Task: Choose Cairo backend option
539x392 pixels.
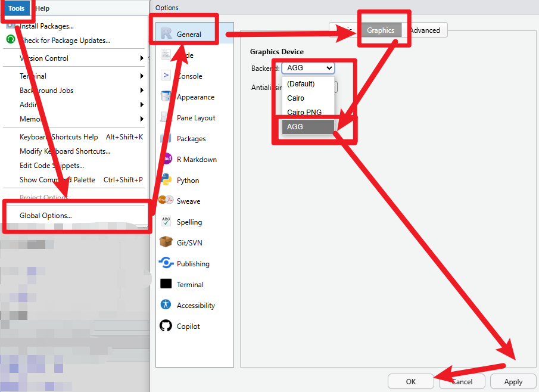Action: [308, 98]
